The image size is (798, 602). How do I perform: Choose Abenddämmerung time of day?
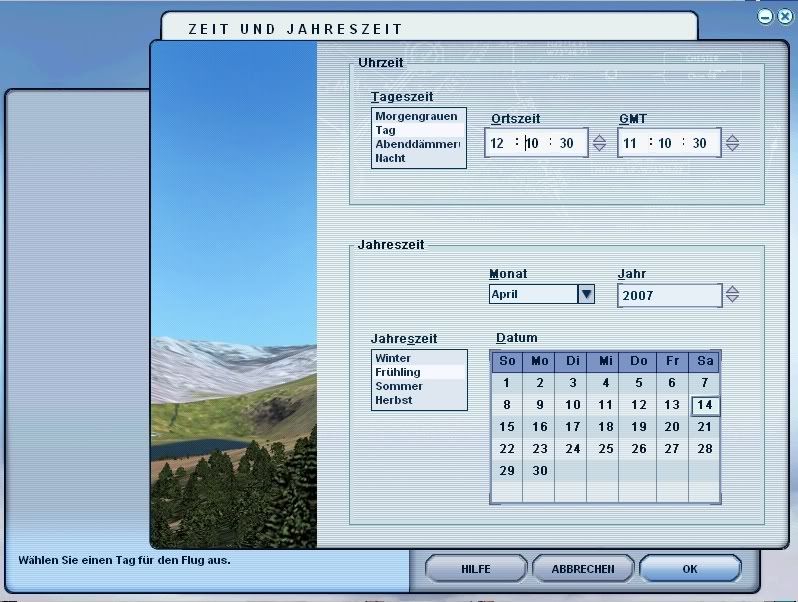point(416,144)
